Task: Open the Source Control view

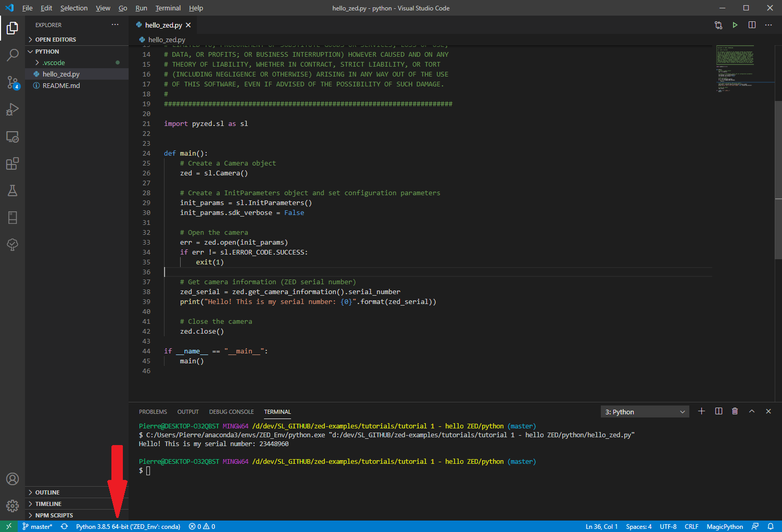Action: (x=12, y=82)
